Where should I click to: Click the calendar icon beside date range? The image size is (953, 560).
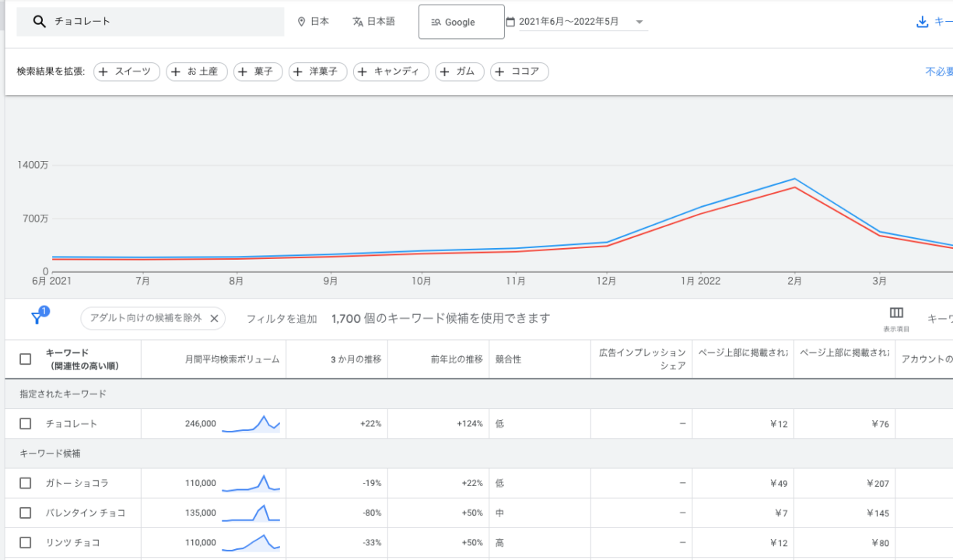tap(510, 22)
